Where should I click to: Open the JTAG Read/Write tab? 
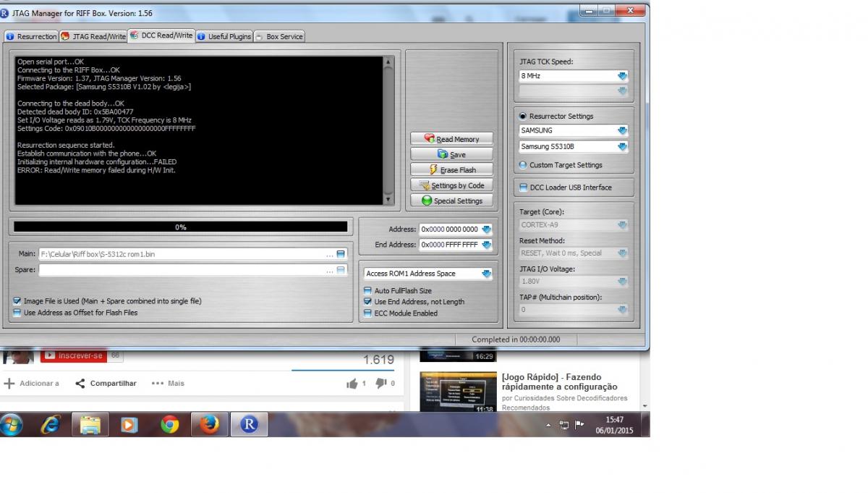[x=93, y=36]
